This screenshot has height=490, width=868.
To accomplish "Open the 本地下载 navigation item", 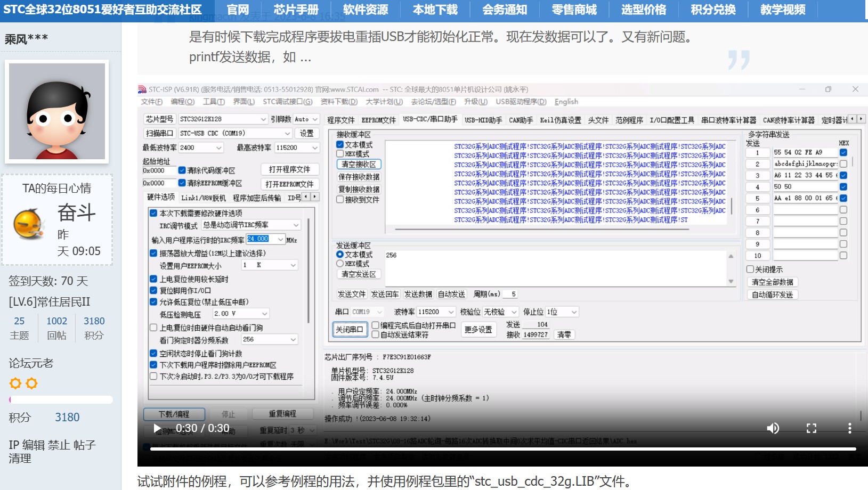I will tap(435, 10).
